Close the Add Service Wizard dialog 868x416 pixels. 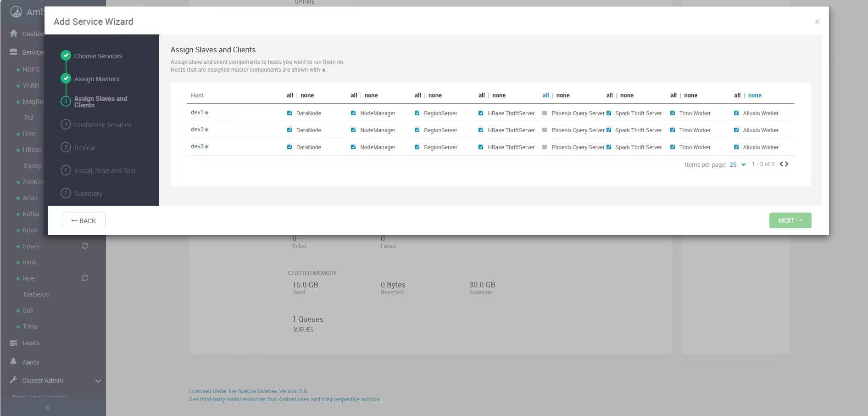[x=817, y=22]
